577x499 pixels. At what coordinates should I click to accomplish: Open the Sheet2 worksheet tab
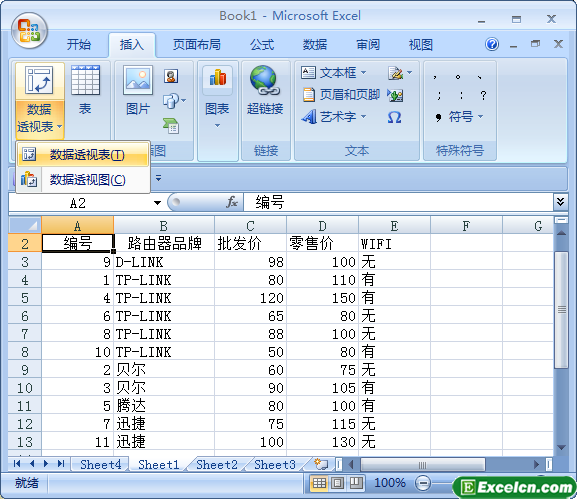tap(217, 464)
